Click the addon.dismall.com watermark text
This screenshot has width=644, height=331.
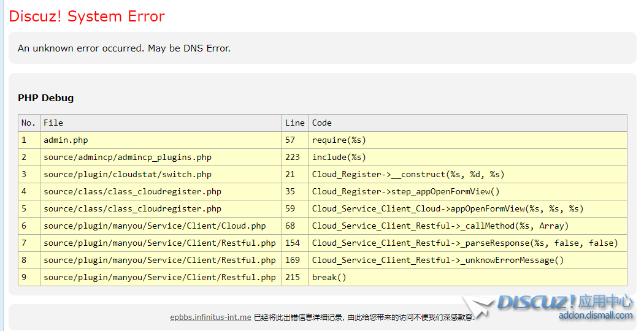595,316
